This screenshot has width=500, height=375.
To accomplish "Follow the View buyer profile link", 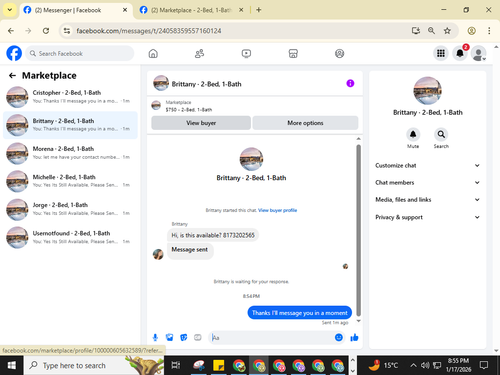I will point(277,210).
